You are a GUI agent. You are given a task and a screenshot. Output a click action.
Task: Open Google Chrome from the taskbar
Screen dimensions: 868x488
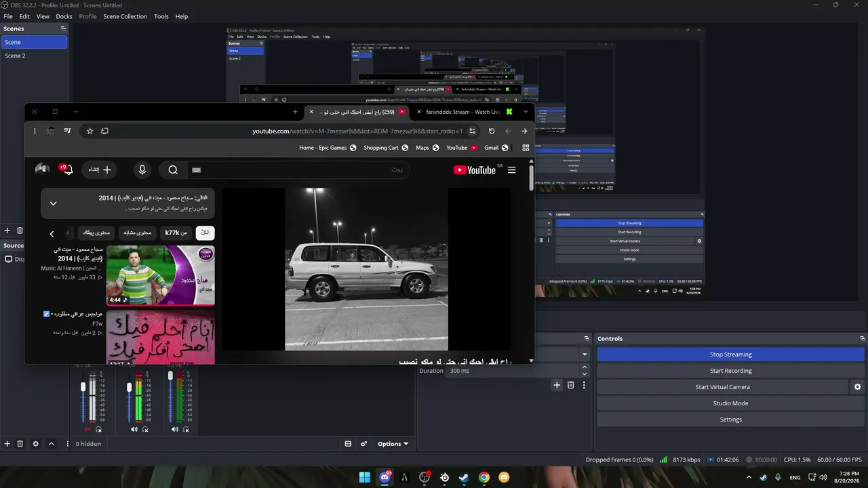point(484,477)
